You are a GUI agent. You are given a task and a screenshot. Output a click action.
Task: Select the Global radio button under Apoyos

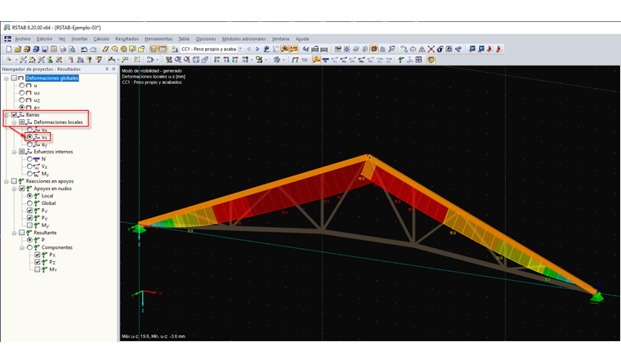click(30, 203)
